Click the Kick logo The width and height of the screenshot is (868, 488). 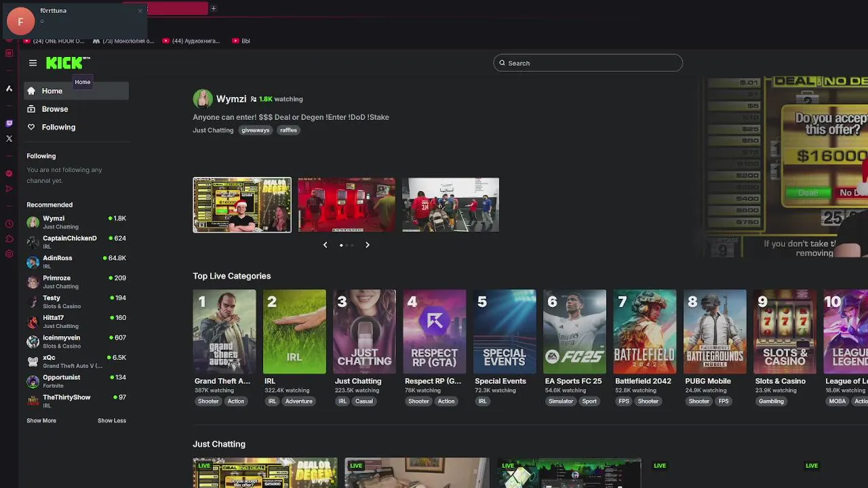pyautogui.click(x=67, y=63)
